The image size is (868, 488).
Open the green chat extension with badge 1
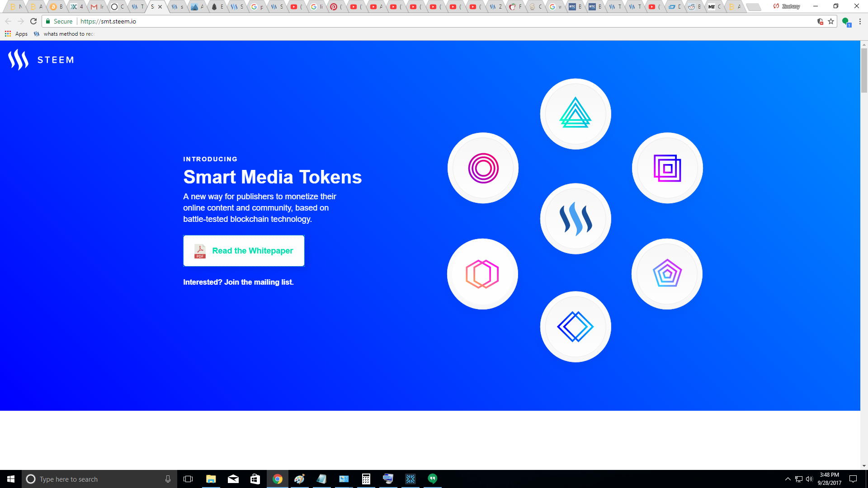coord(846,22)
